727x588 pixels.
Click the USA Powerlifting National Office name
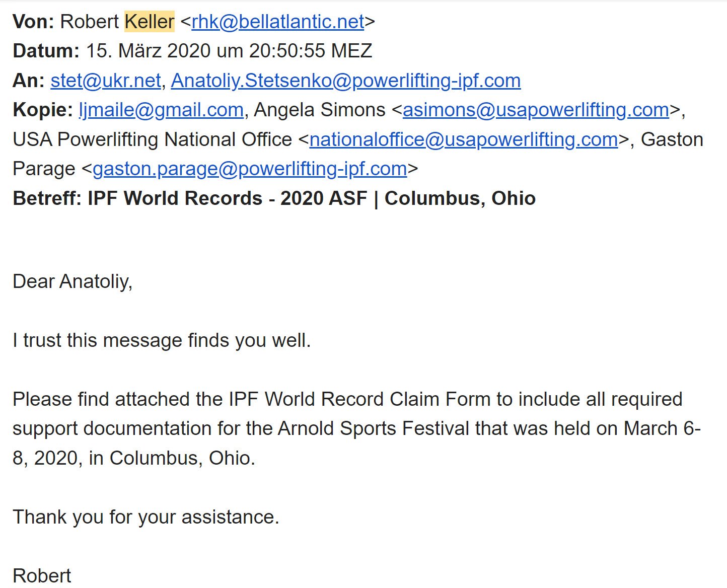tap(152, 139)
